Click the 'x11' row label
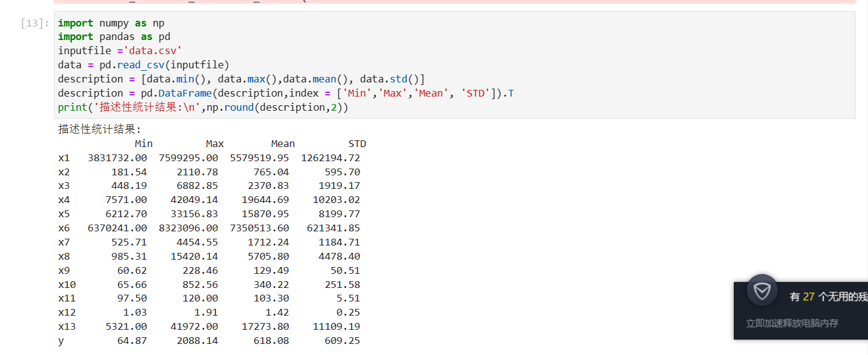Screen dimensions: 868x355 click(67, 298)
